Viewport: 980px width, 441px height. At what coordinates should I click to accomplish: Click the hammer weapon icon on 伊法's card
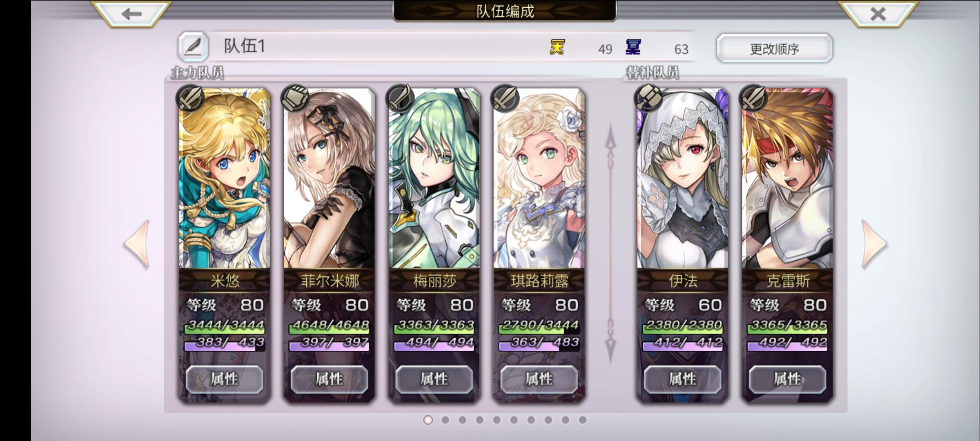(x=648, y=98)
